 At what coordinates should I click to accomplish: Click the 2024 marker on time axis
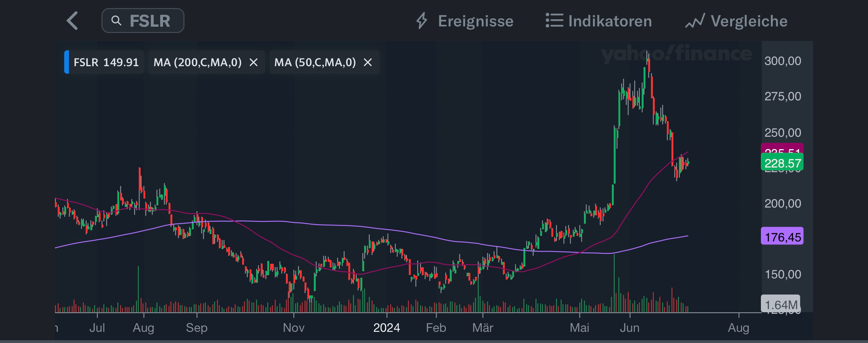(387, 327)
